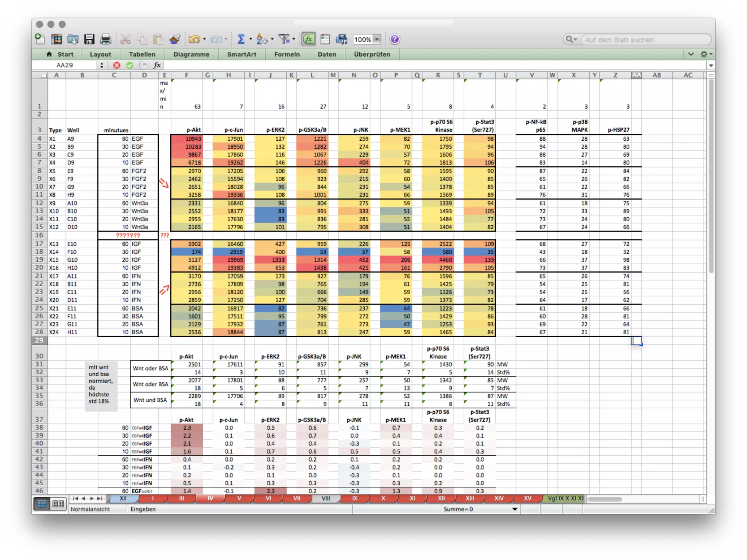Click the Save floppy disk icon
This screenshot has height=560, width=747.
click(x=89, y=39)
